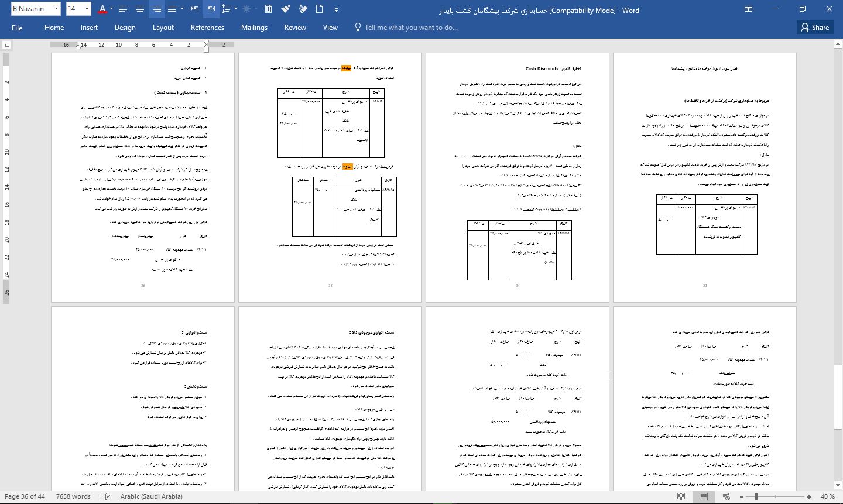843x504 pixels.
Task: Expand the font size 14 dropdown
Action: pos(87,9)
